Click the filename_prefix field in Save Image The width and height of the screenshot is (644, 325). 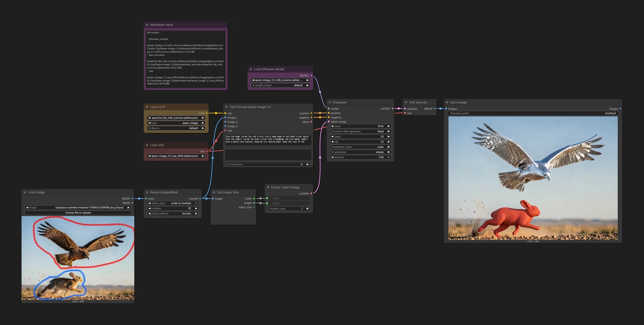coord(533,113)
